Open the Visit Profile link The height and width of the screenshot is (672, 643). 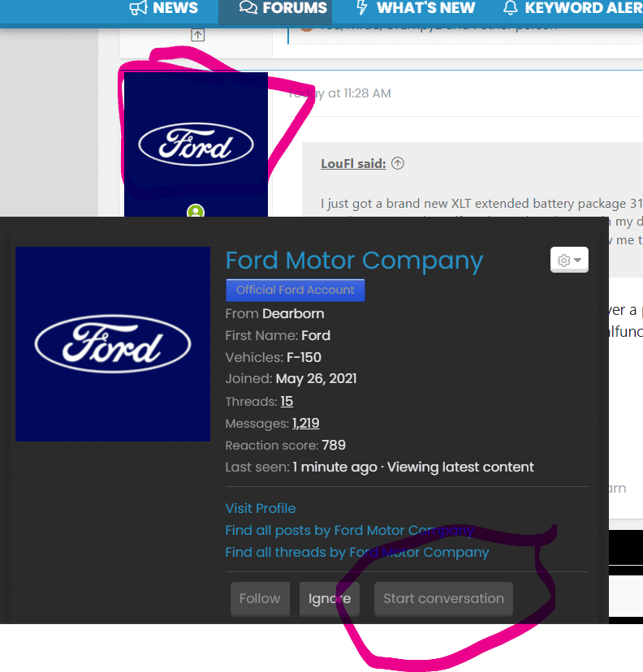pyautogui.click(x=260, y=508)
